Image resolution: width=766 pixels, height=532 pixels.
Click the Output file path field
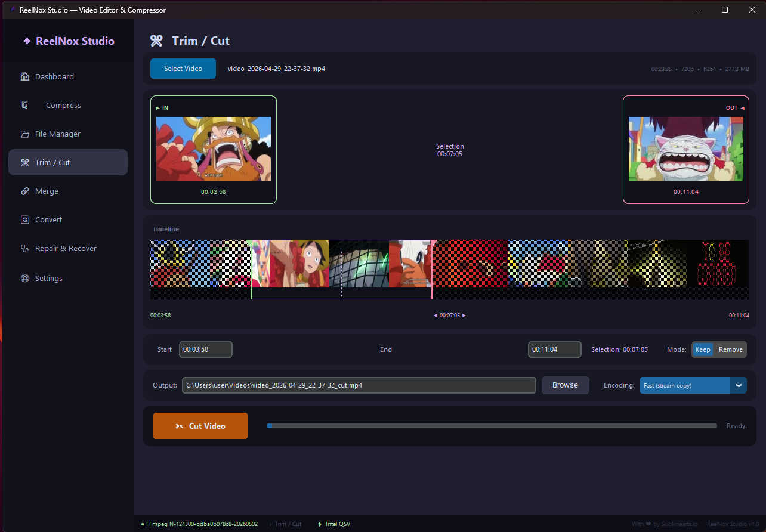click(359, 385)
